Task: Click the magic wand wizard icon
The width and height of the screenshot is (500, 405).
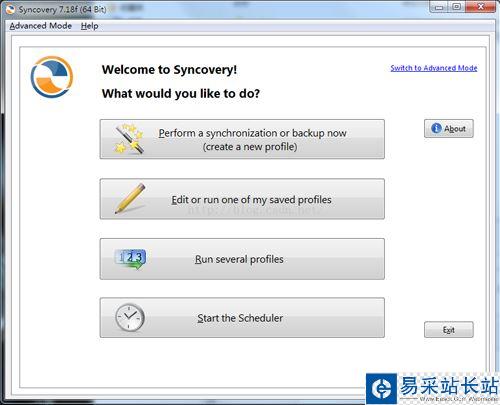Action: 129,139
